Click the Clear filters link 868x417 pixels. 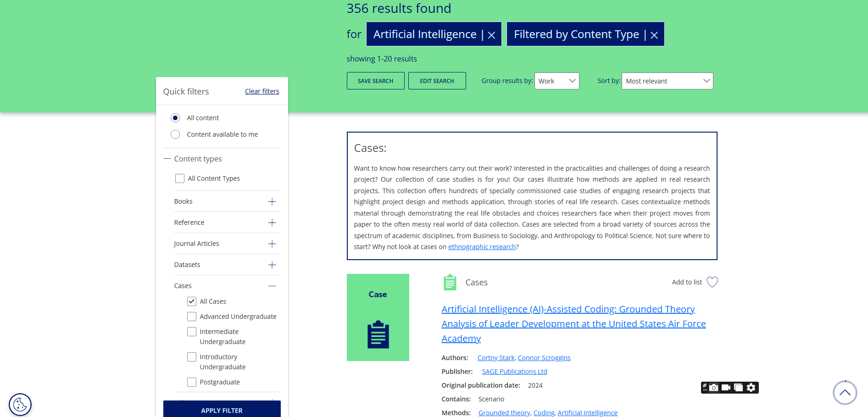coord(262,91)
